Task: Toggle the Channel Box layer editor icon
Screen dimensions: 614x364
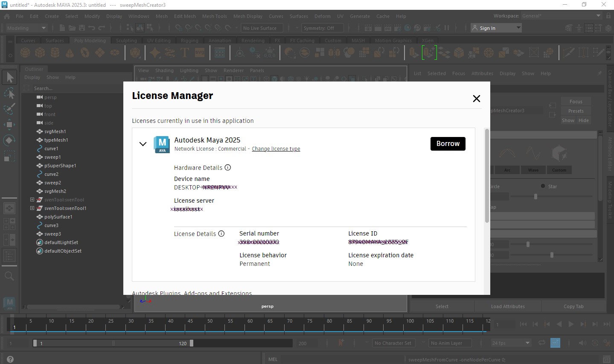Action: pos(609,28)
